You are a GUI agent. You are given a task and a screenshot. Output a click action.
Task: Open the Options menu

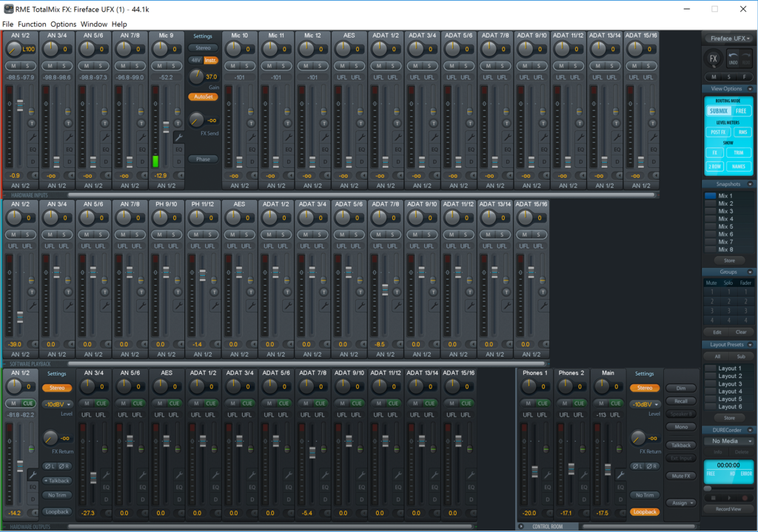pos(64,24)
